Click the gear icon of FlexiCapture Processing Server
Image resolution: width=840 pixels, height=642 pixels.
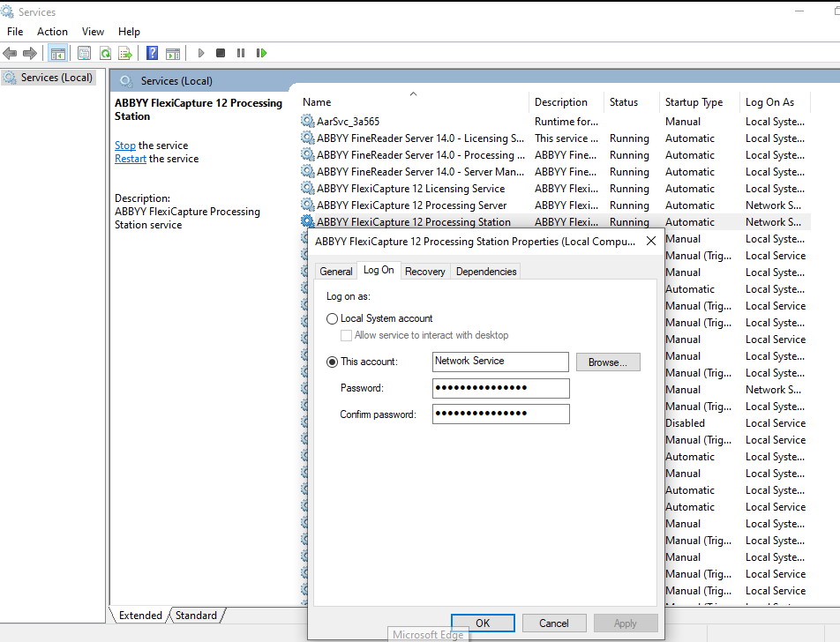307,205
